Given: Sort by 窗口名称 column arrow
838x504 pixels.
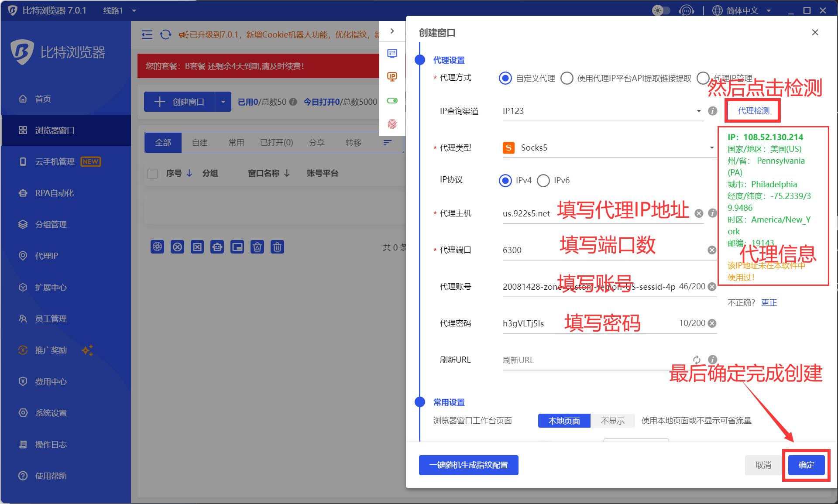Looking at the screenshot, I should coord(287,173).
